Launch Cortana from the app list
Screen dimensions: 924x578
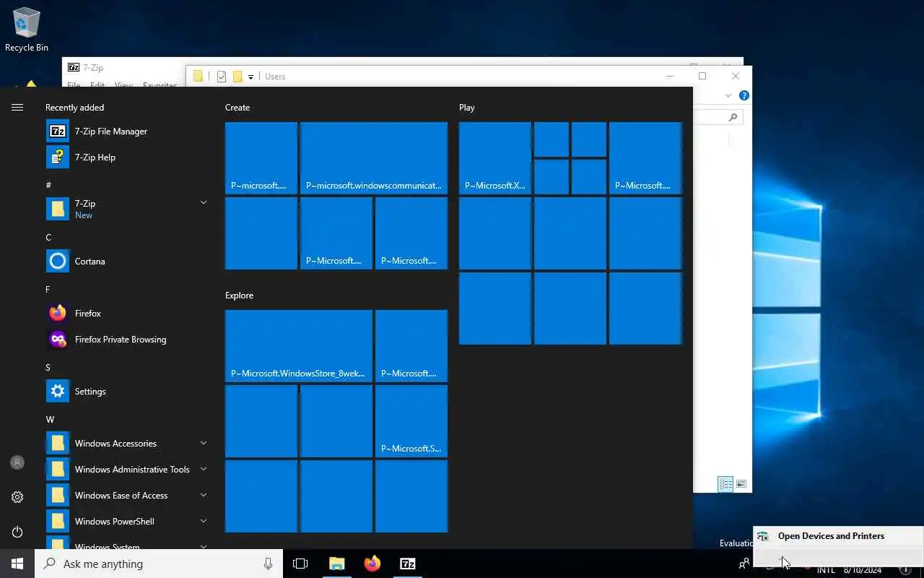pyautogui.click(x=127, y=261)
